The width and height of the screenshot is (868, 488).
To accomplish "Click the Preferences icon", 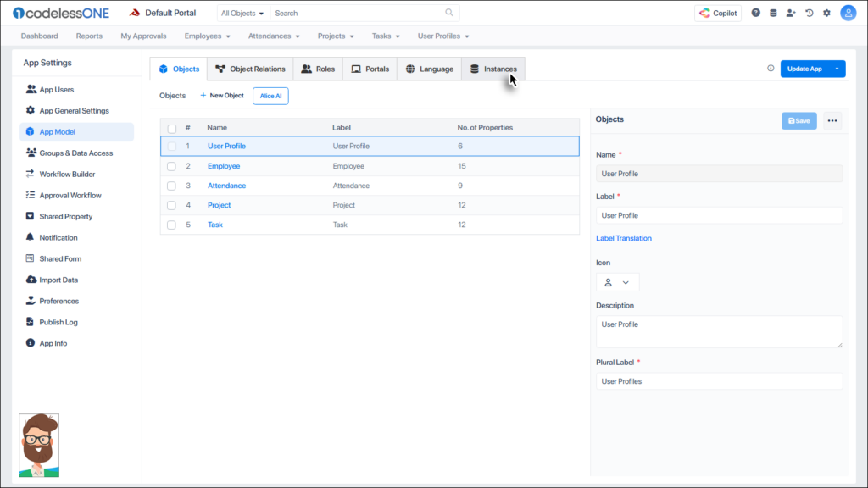I will pyautogui.click(x=31, y=301).
